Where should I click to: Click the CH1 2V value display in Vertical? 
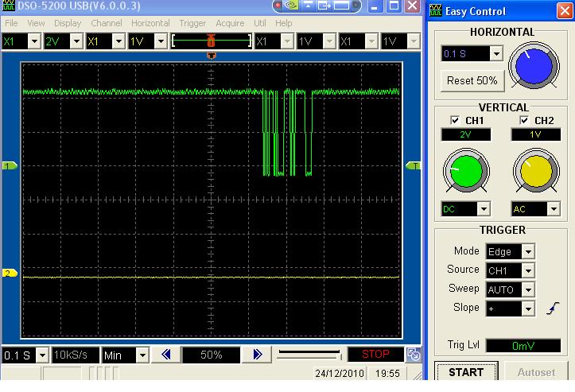point(466,134)
